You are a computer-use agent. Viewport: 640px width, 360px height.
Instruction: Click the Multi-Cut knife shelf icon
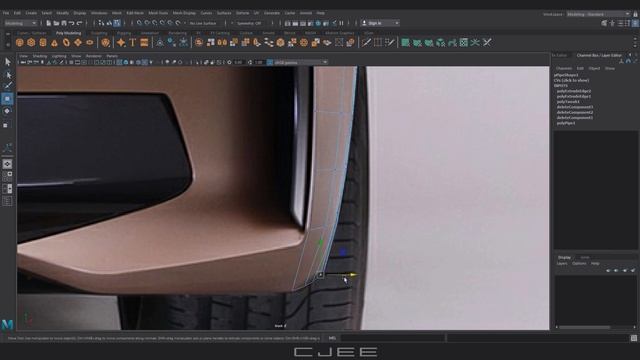coord(366,42)
